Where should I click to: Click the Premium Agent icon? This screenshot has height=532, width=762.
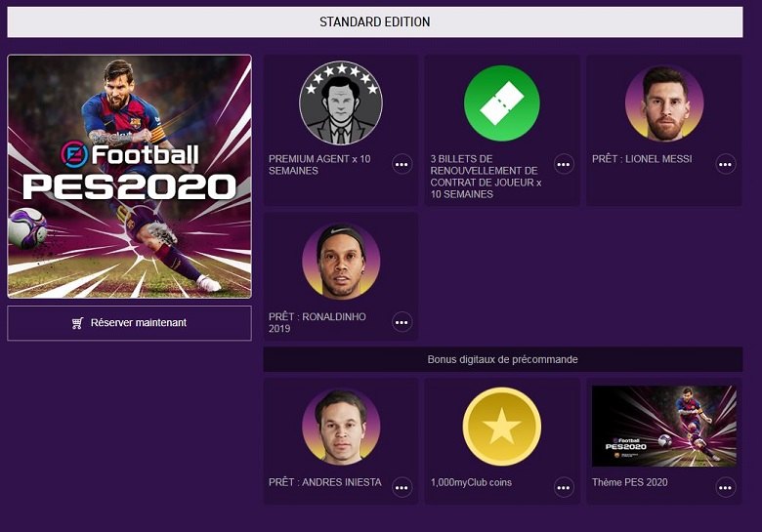coord(340,103)
